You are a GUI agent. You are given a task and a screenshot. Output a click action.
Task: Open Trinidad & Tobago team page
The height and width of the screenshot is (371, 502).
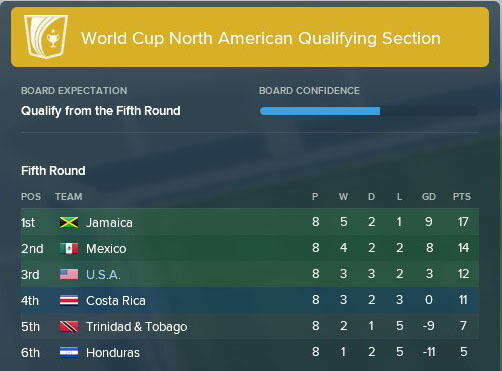(137, 327)
